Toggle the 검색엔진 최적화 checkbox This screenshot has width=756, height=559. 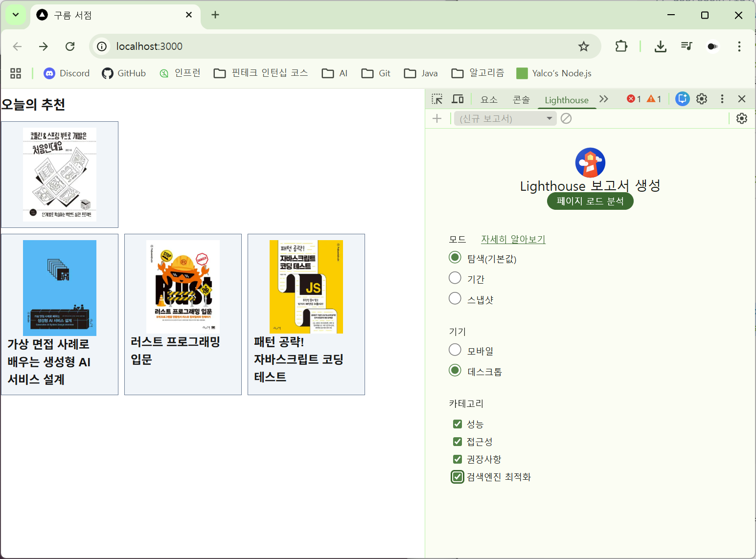pyautogui.click(x=458, y=477)
